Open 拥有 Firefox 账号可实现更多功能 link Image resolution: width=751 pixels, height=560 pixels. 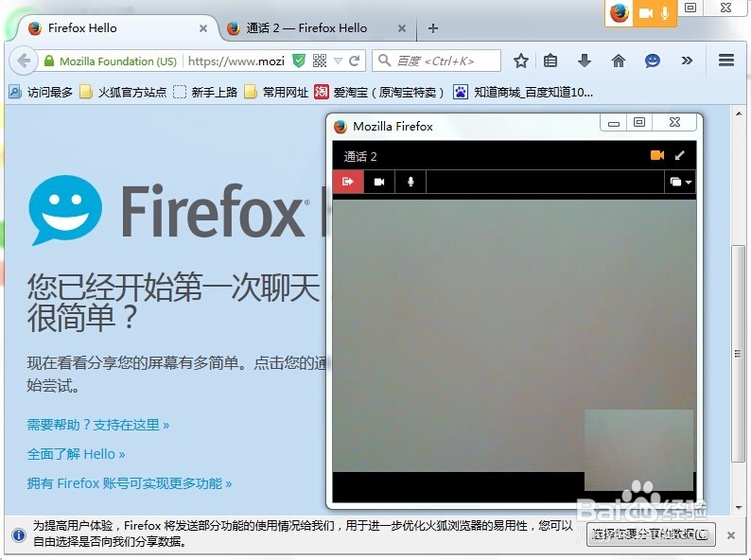click(x=130, y=483)
